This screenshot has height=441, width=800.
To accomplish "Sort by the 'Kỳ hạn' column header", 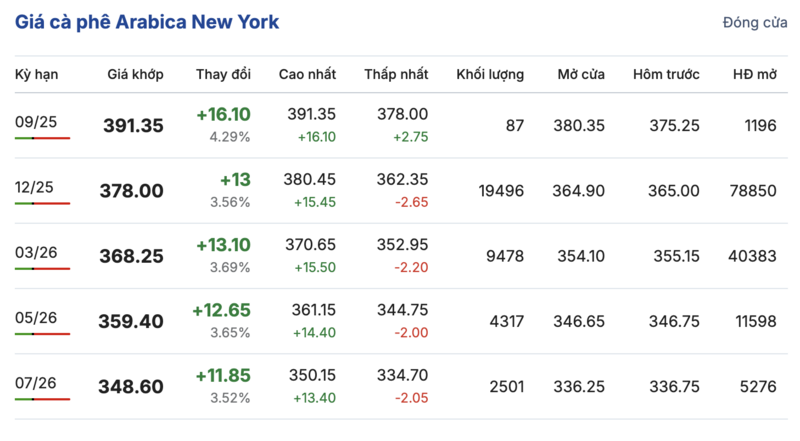I will coord(35,75).
